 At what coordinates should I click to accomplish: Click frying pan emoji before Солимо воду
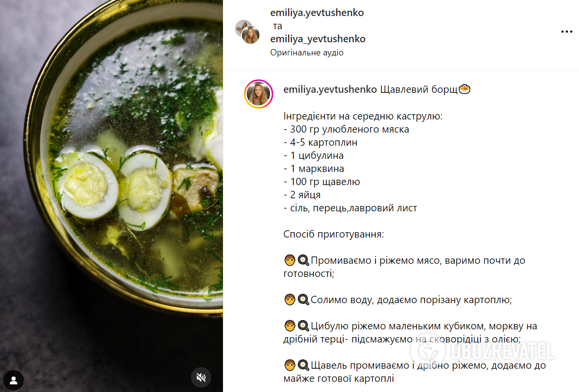click(x=303, y=300)
